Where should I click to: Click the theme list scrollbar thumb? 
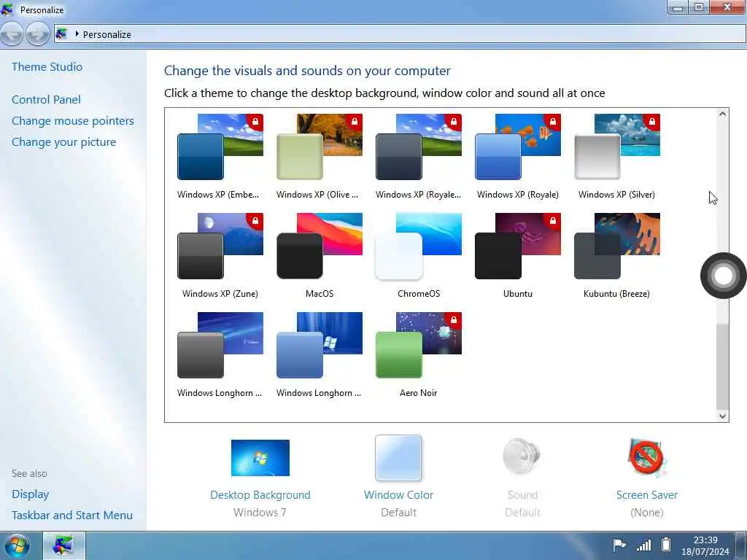click(x=722, y=367)
